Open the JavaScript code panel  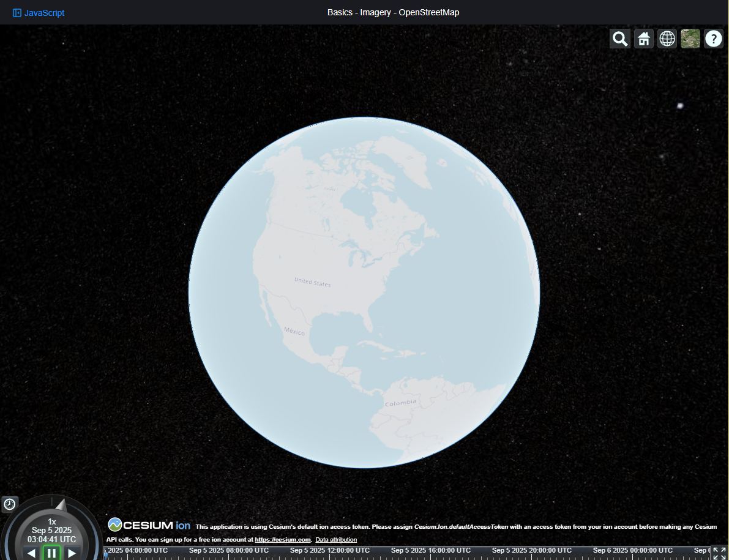[x=39, y=13]
